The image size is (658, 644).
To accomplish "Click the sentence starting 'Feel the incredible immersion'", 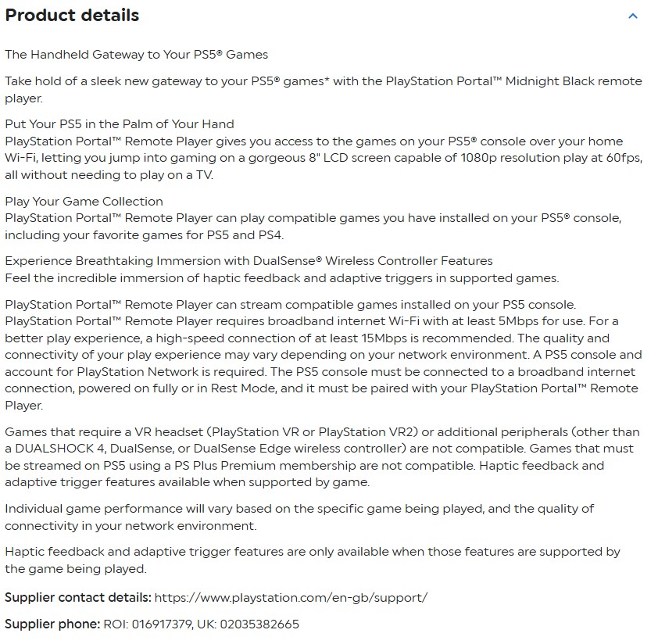I will click(281, 277).
